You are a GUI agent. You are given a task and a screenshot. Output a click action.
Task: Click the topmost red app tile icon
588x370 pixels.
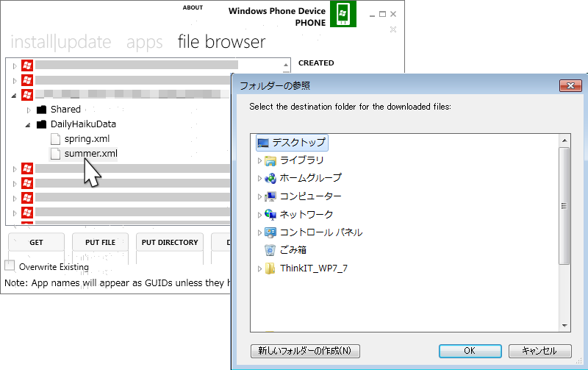[x=27, y=65]
